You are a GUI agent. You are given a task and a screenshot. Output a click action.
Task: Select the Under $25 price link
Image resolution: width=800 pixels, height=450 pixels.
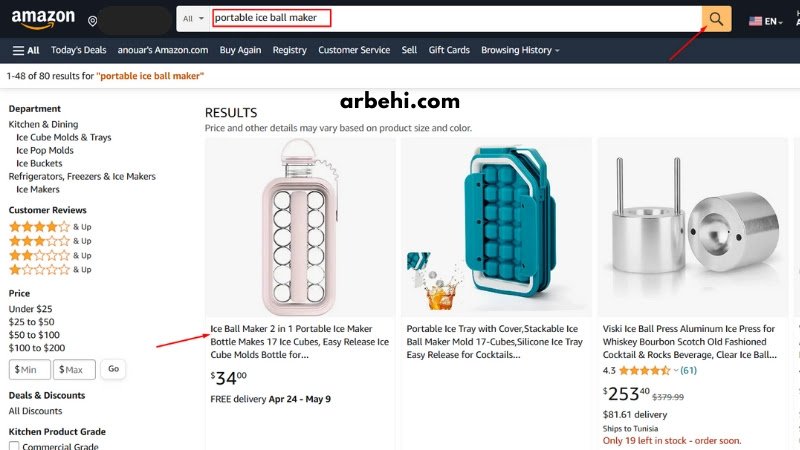tap(30, 309)
